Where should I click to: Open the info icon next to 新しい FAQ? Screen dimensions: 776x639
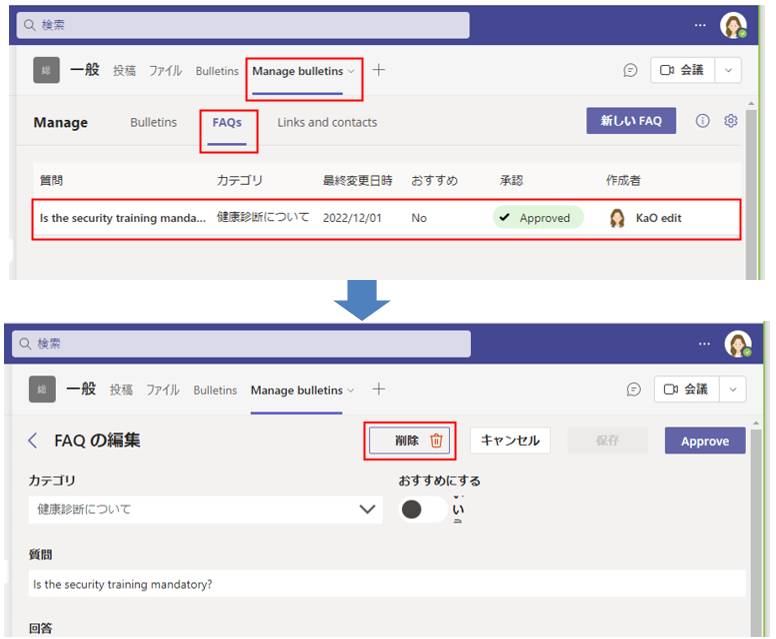(702, 121)
